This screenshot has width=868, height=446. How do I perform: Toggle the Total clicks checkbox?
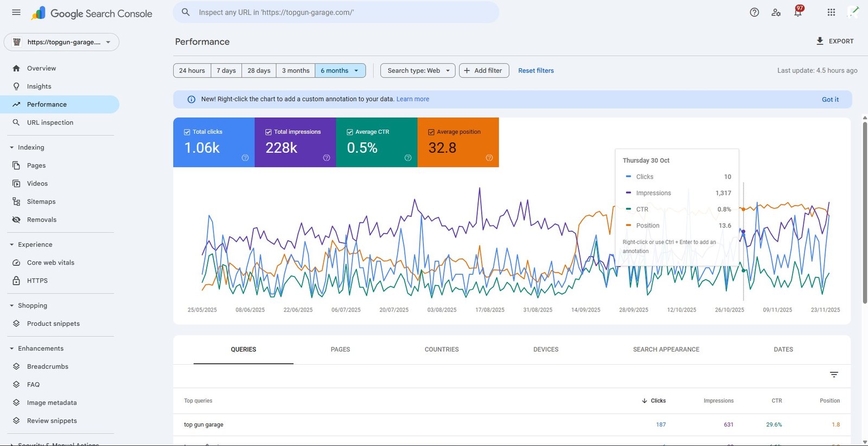pyautogui.click(x=187, y=132)
